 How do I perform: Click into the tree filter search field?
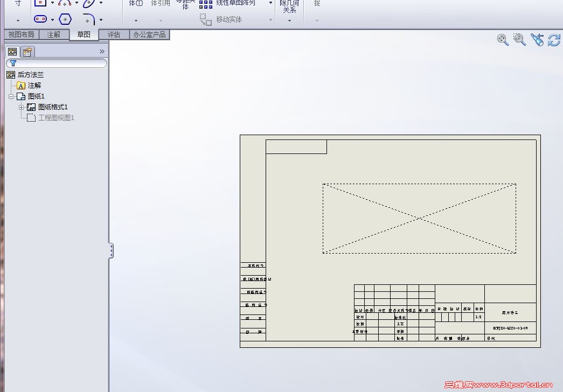[57, 63]
